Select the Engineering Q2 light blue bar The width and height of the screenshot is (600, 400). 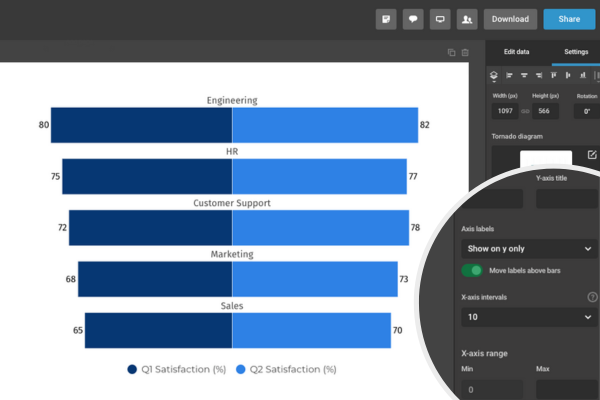tap(325, 125)
